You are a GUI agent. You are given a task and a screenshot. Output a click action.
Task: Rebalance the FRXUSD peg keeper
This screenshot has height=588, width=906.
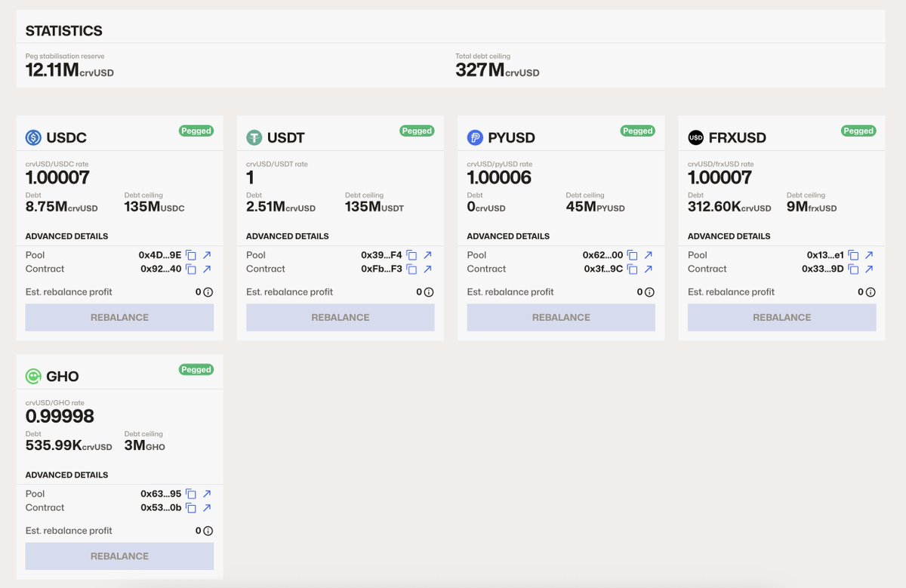[782, 317]
